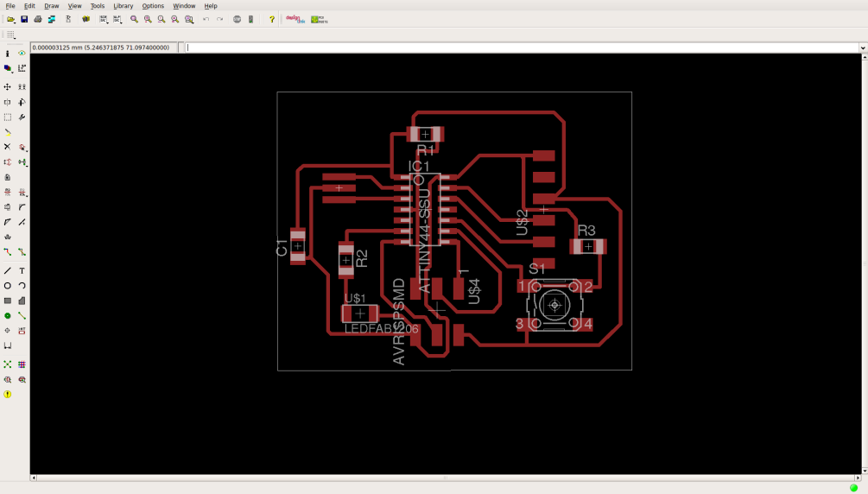This screenshot has height=494, width=868.
Task: Click the Save floppy disk icon
Action: click(24, 19)
